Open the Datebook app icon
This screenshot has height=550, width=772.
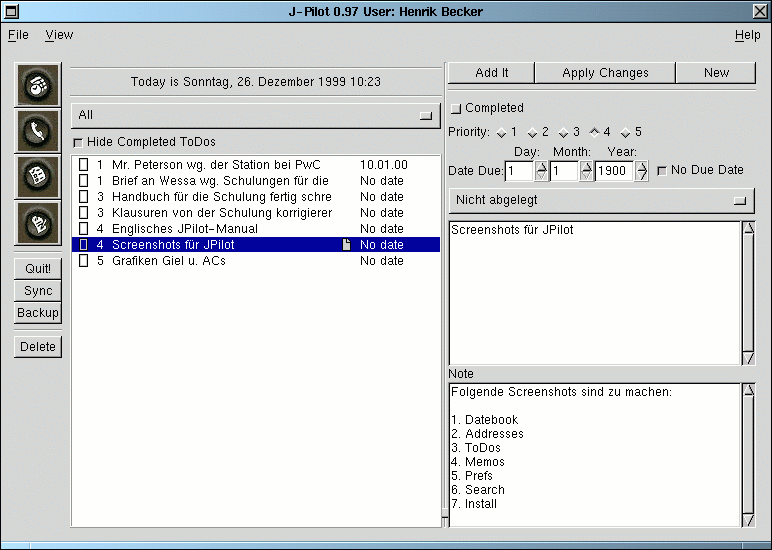pos(38,85)
